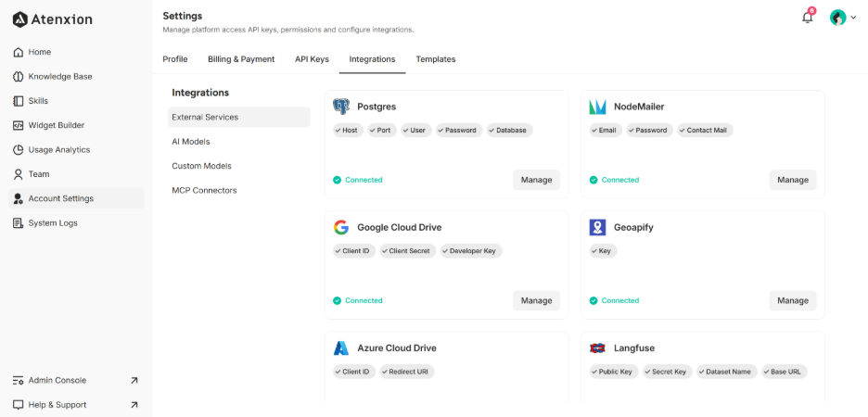Click the Geoapify Connected check icon
This screenshot has height=417, width=868.
[594, 300]
